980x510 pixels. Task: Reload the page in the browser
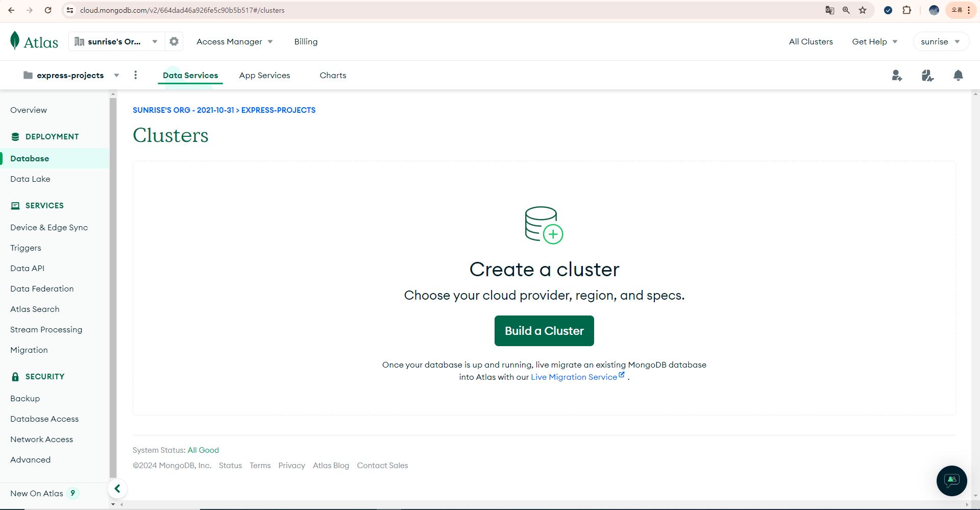(48, 10)
